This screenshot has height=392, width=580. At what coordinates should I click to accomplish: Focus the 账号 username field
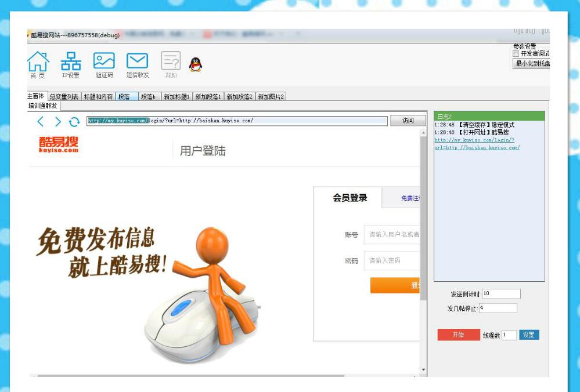392,235
